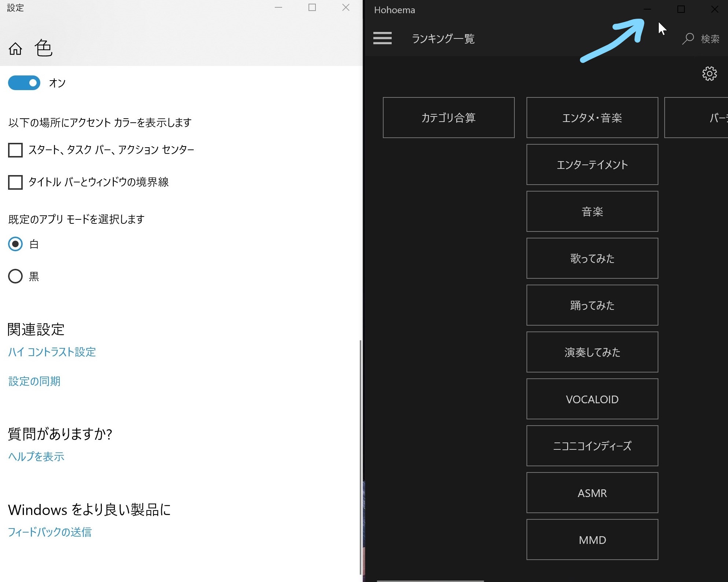Select the 黒 (dark) app mode
This screenshot has height=582, width=728.
pos(15,277)
